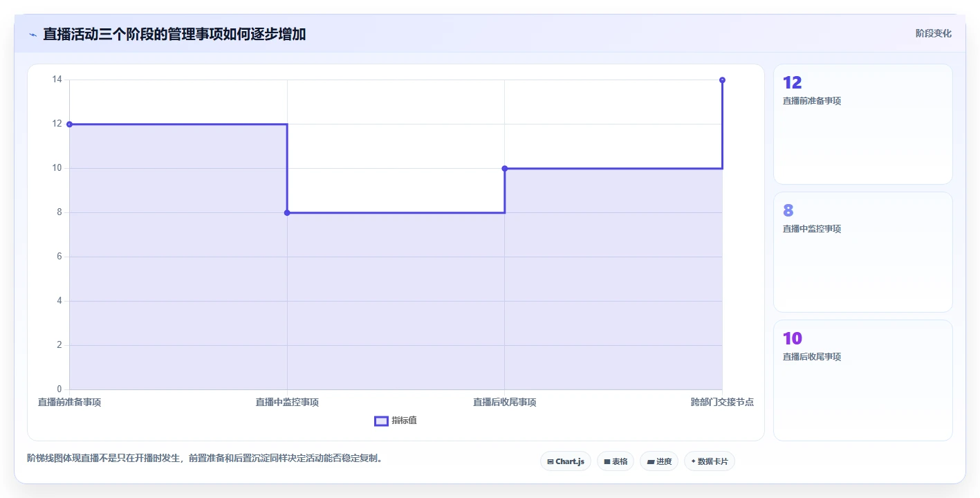Click x-axis label 直播前准备事项
This screenshot has width=980, height=498.
point(69,402)
